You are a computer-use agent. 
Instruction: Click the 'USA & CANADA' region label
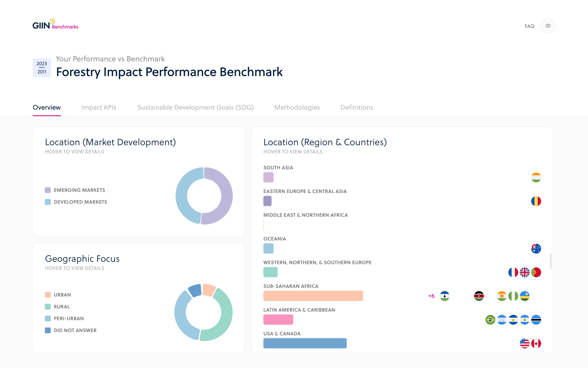pyautogui.click(x=282, y=334)
